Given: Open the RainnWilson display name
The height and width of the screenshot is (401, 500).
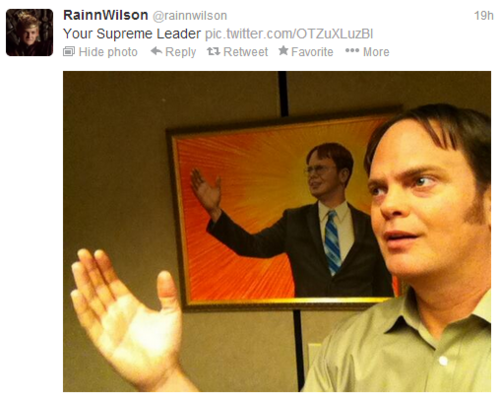Looking at the screenshot, I should point(106,15).
